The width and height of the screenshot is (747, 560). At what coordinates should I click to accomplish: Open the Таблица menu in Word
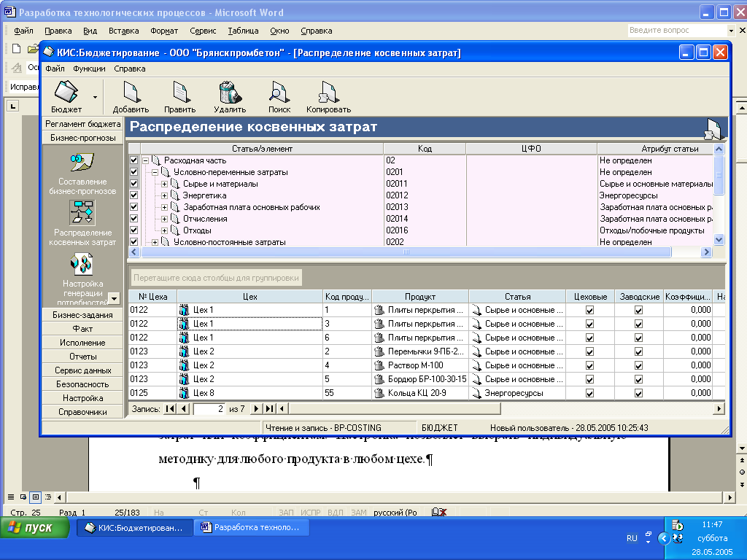tap(242, 31)
